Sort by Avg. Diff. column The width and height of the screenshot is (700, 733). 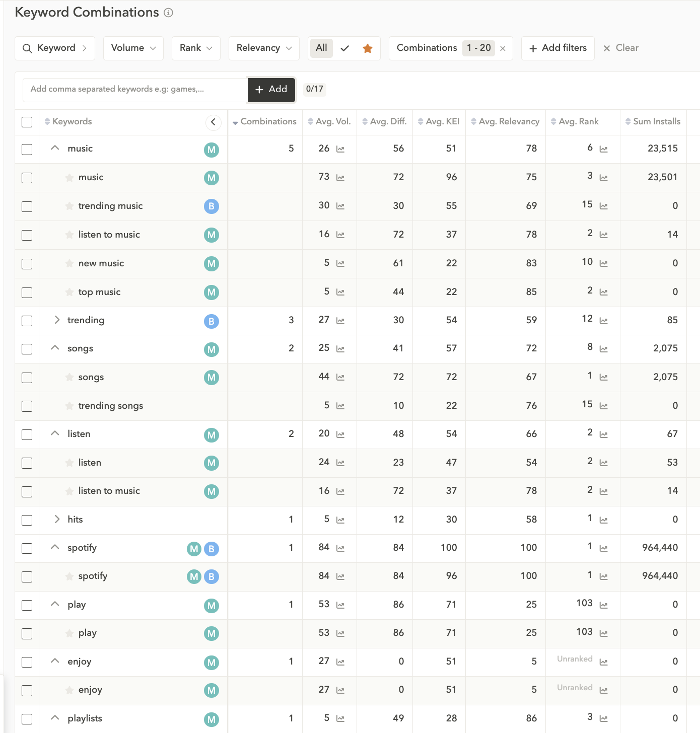pyautogui.click(x=384, y=122)
